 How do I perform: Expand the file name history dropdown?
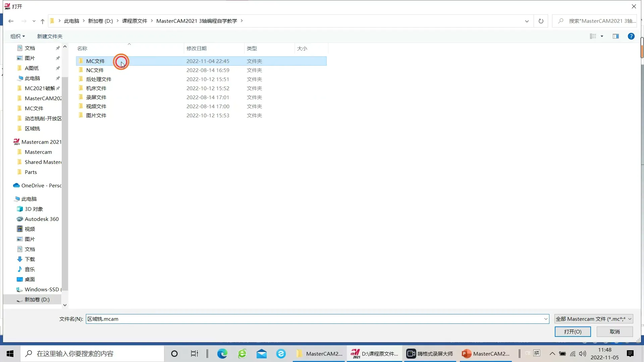545,319
